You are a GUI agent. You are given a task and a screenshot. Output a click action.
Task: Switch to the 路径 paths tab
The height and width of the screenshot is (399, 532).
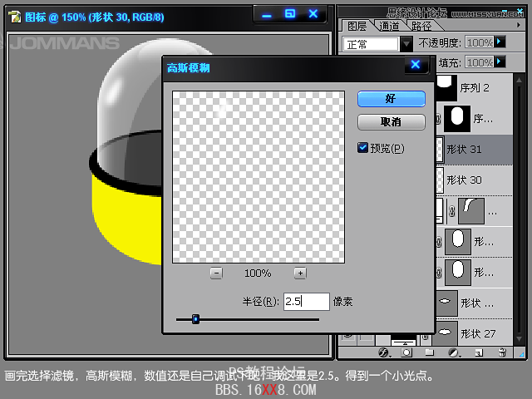421,26
